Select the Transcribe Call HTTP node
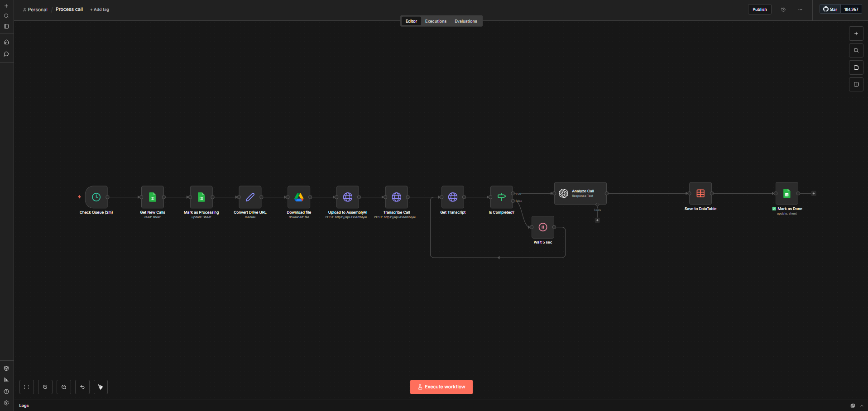 point(397,197)
